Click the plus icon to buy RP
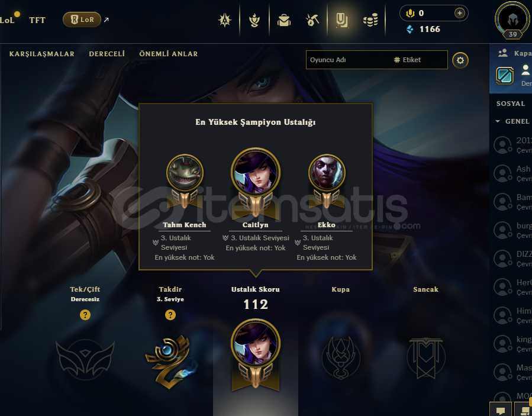The width and height of the screenshot is (532, 416). click(459, 13)
